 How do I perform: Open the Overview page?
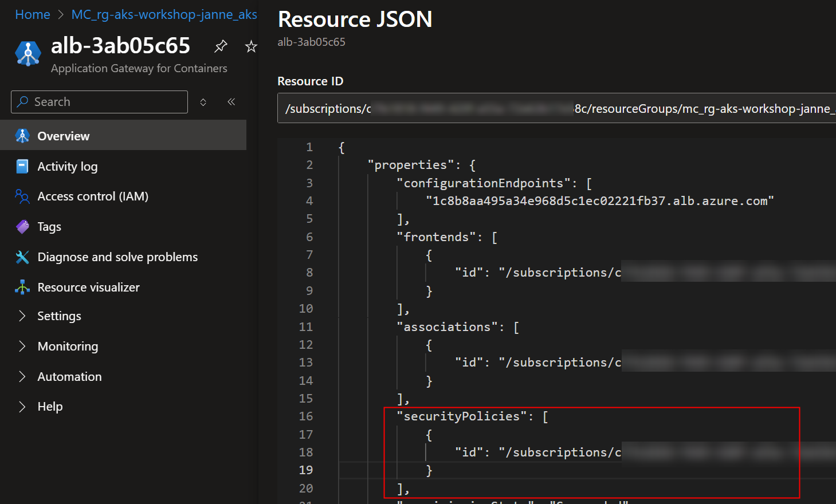click(x=123, y=136)
